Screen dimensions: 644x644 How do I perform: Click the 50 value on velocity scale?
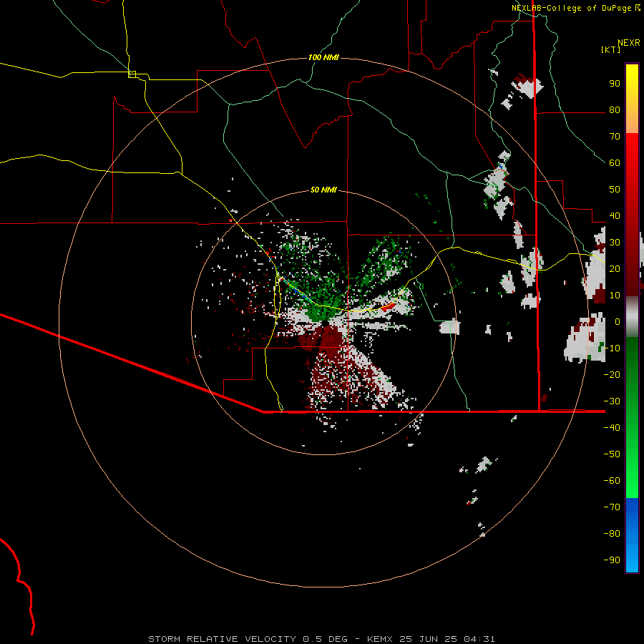click(x=615, y=190)
